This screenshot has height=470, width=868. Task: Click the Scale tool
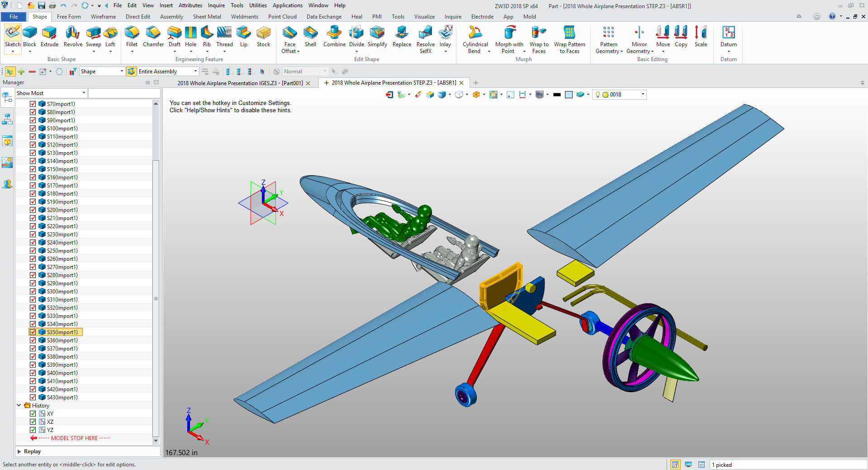[701, 36]
